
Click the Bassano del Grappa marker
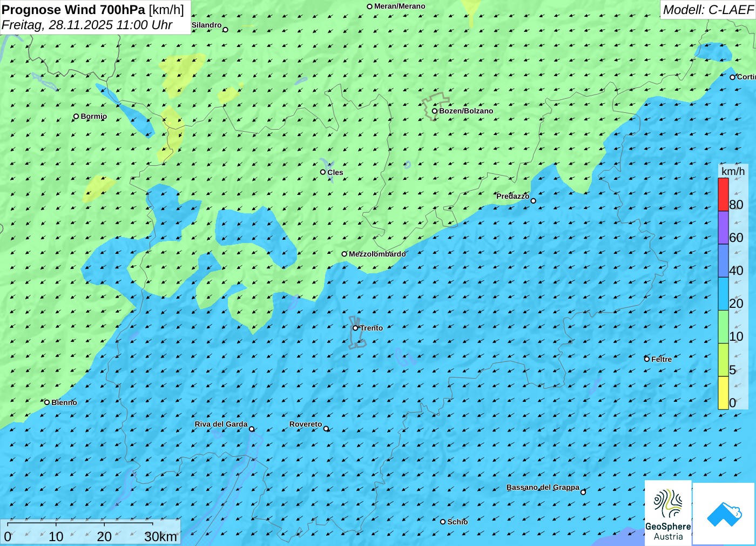click(x=583, y=492)
